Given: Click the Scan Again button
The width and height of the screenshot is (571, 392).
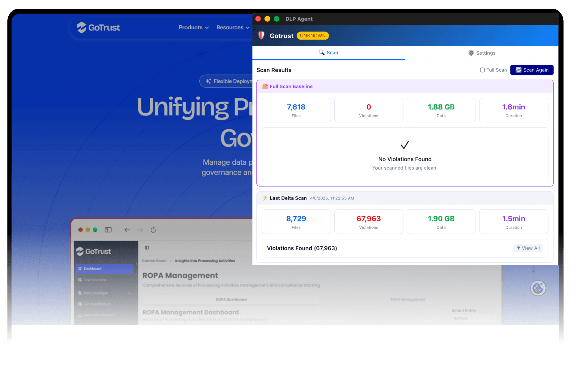Looking at the screenshot, I should pos(531,70).
